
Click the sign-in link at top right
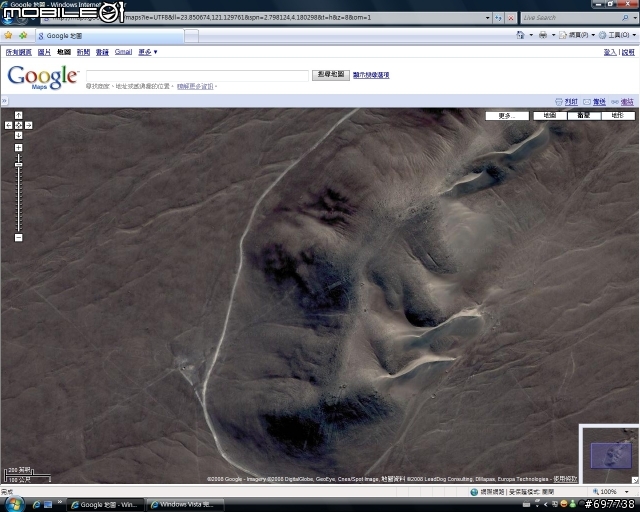pyautogui.click(x=610, y=52)
